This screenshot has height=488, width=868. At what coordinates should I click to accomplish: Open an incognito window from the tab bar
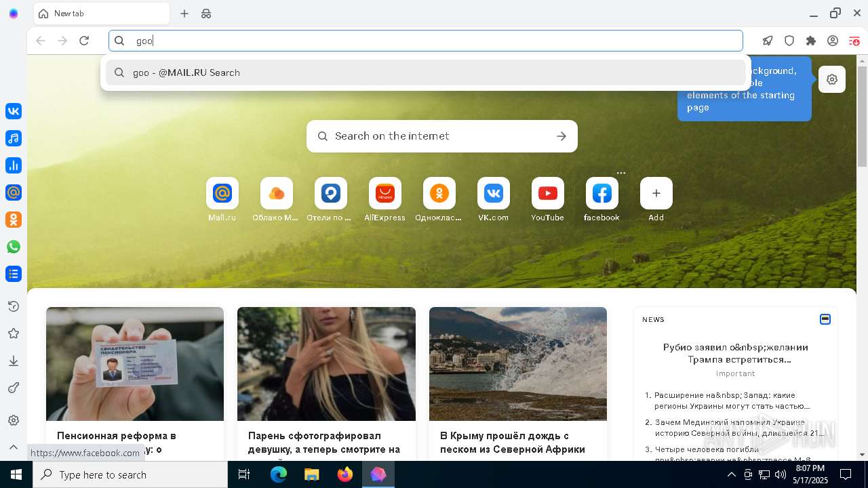tap(206, 14)
